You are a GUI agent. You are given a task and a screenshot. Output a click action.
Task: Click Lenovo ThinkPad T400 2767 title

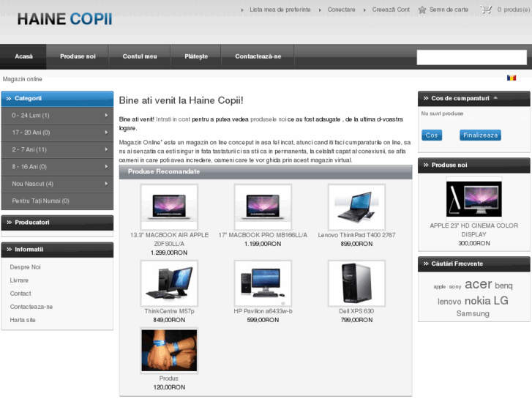(356, 235)
